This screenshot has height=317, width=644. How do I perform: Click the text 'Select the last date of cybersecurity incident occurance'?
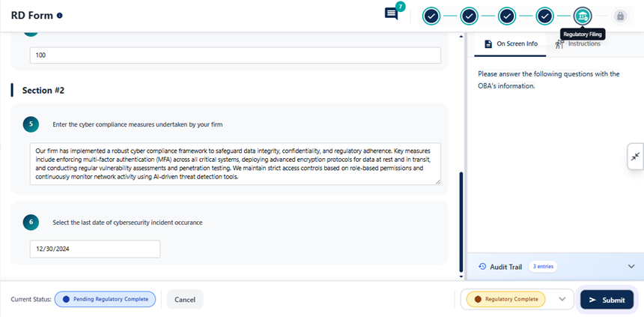tap(127, 223)
